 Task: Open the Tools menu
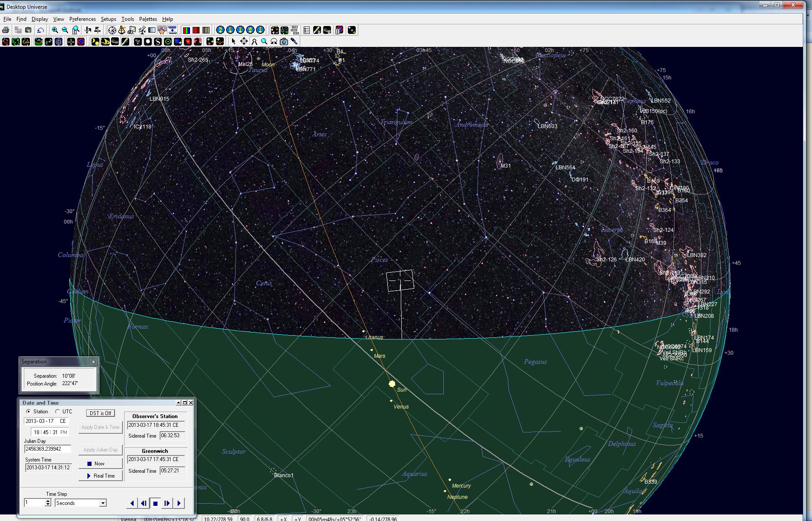[x=128, y=19]
